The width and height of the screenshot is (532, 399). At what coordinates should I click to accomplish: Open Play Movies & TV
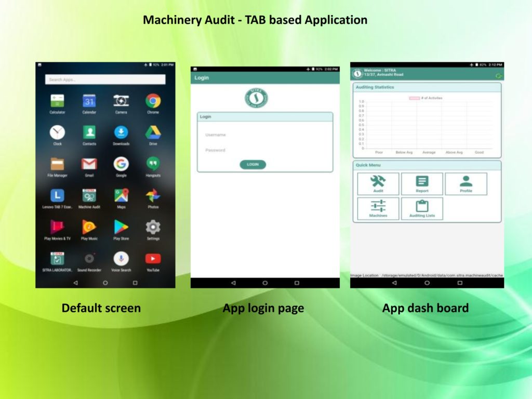pos(57,227)
